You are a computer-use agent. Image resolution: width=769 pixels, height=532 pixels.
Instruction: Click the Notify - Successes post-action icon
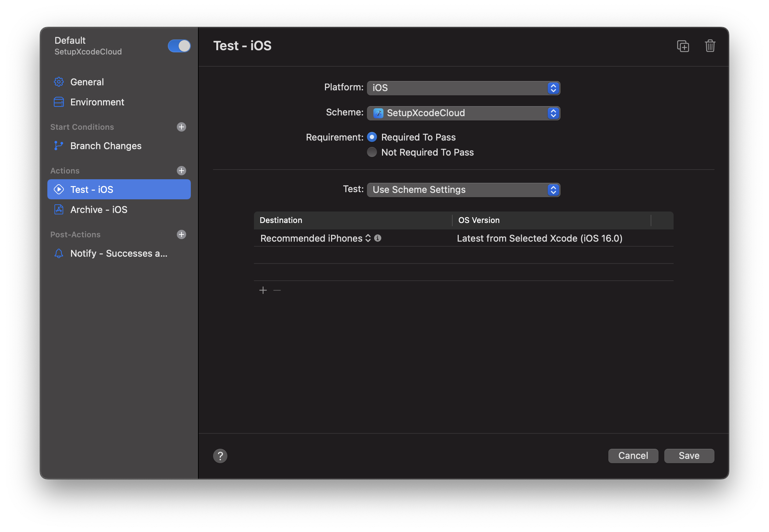coord(58,253)
